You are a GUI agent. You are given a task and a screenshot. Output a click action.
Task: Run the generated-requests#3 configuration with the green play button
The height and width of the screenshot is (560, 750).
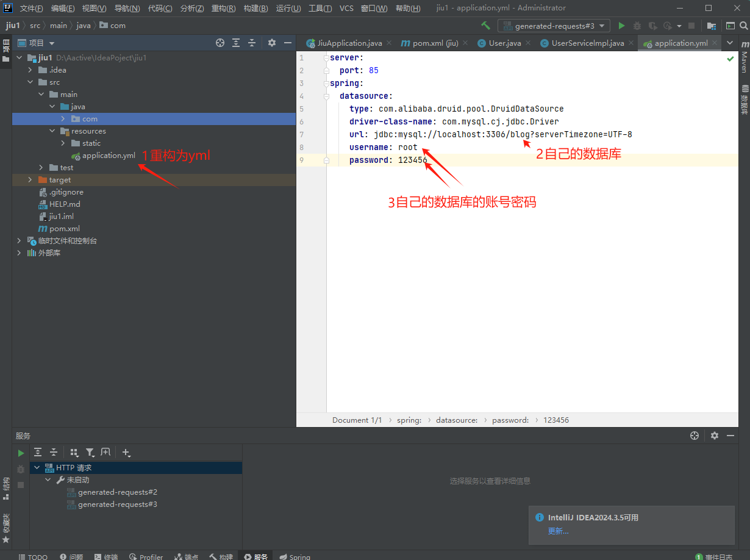621,26
